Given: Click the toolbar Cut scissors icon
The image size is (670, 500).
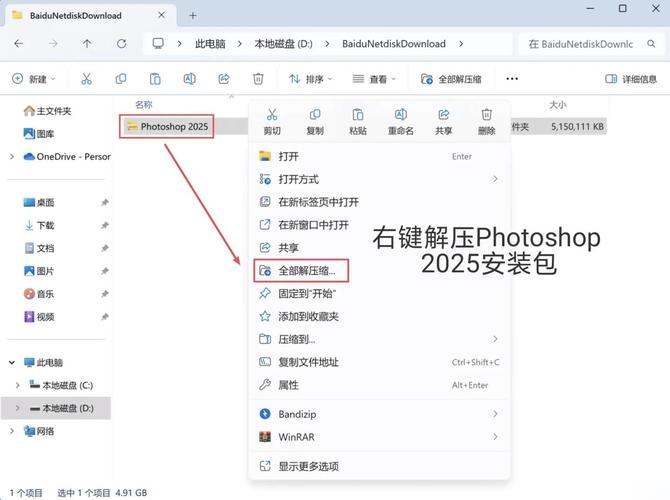Looking at the screenshot, I should [x=86, y=79].
